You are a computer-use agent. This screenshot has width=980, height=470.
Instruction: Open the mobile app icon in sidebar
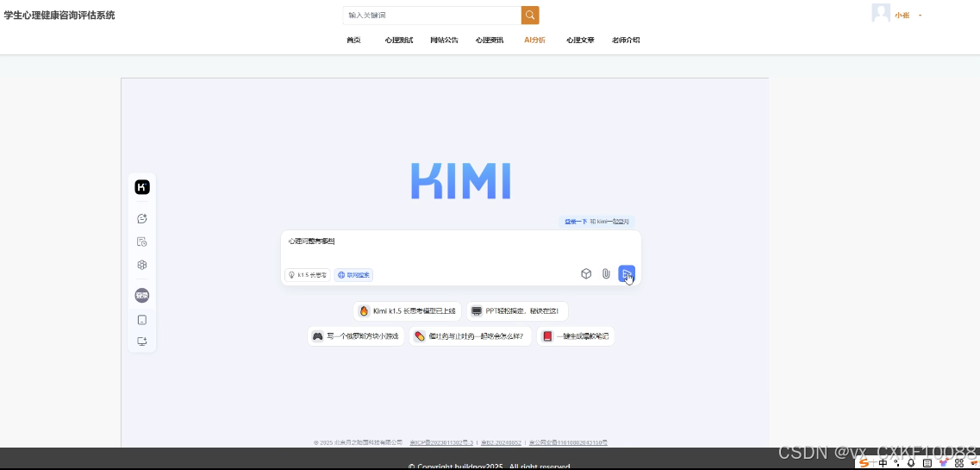pyautogui.click(x=142, y=320)
